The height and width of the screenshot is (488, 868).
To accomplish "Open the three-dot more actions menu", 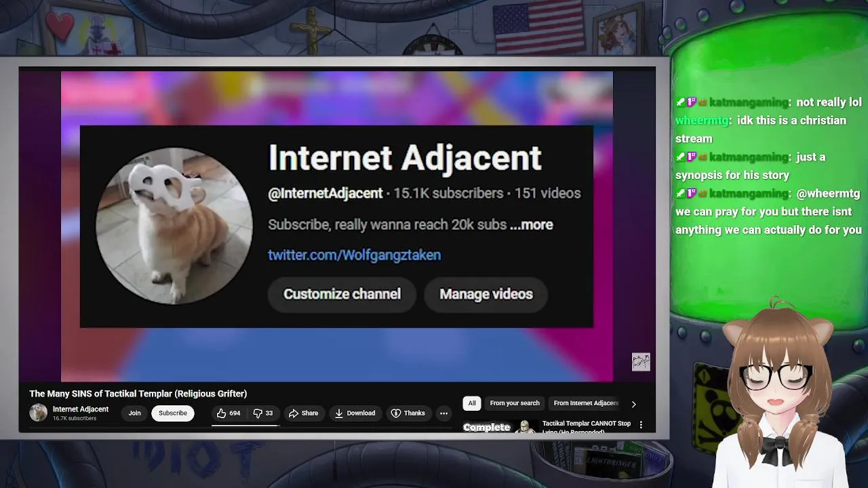I will click(x=443, y=413).
